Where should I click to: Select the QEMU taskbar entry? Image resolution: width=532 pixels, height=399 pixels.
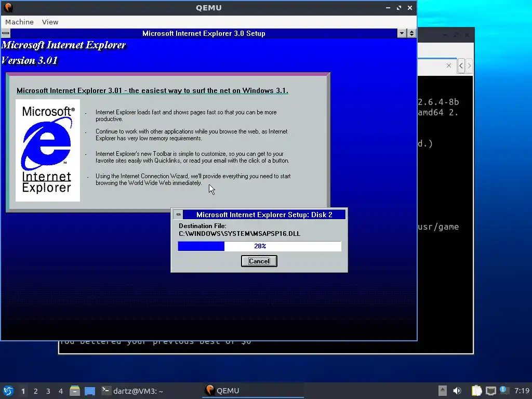253,391
